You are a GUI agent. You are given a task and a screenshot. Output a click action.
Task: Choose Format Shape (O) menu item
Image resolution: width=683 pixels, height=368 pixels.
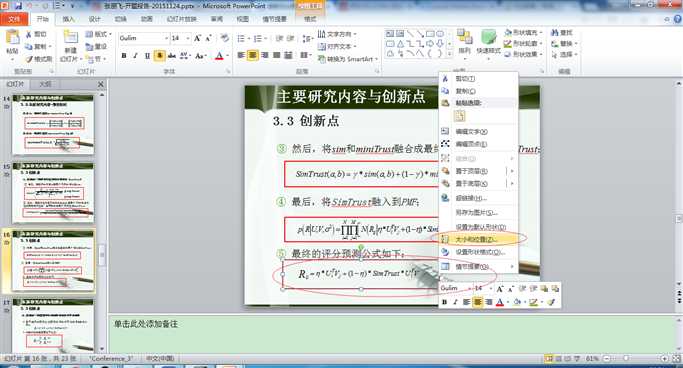478,252
